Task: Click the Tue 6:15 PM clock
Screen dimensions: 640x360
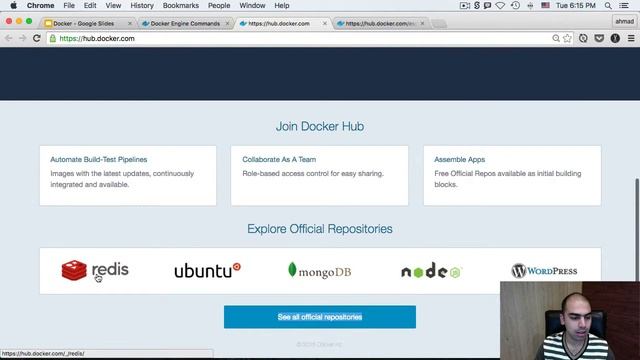Action: [576, 5]
